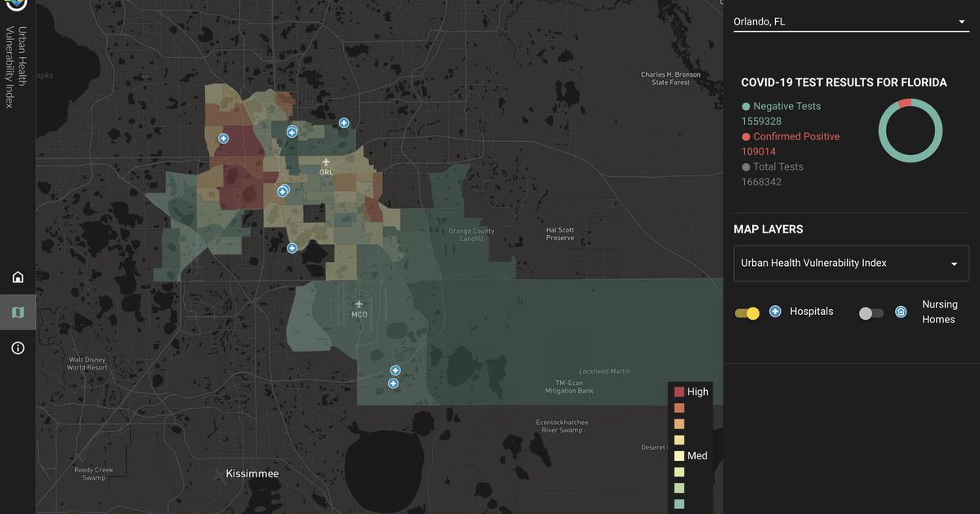Open the Info page sidebar icon
This screenshot has width=980, height=514.
click(18, 348)
